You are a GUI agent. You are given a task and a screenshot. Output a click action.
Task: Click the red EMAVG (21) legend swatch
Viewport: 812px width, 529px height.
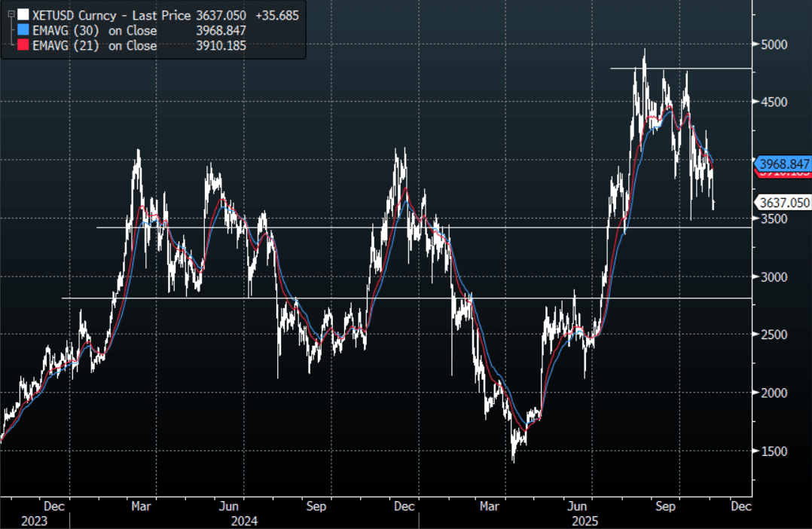23,46
